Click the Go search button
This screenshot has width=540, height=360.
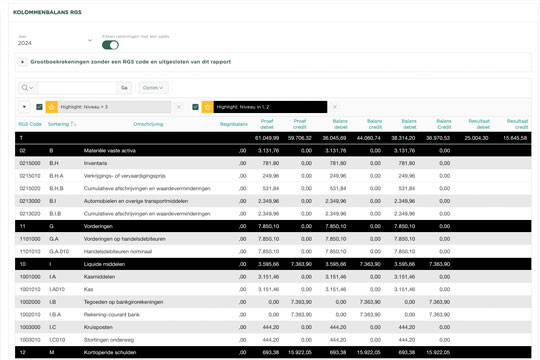click(124, 88)
